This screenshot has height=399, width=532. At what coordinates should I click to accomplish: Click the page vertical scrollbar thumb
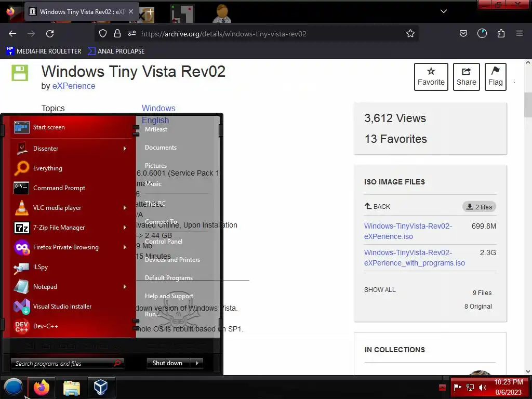tap(528, 105)
